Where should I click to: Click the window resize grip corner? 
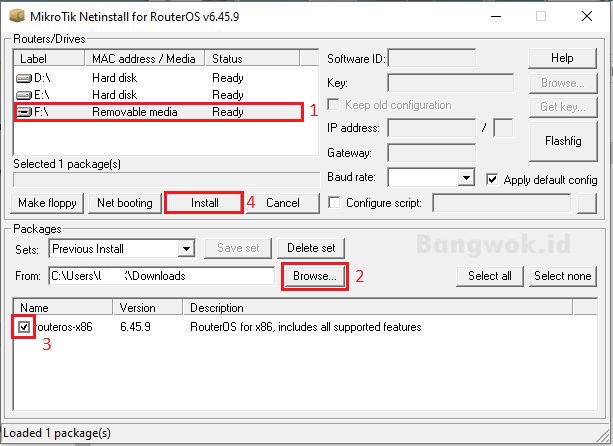[604, 436]
